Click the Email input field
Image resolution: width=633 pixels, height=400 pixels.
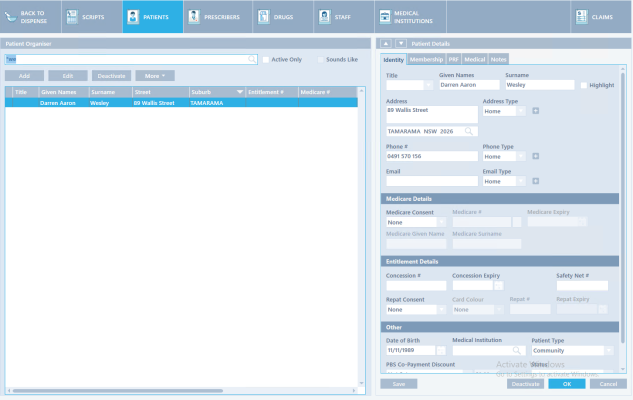[431, 181]
